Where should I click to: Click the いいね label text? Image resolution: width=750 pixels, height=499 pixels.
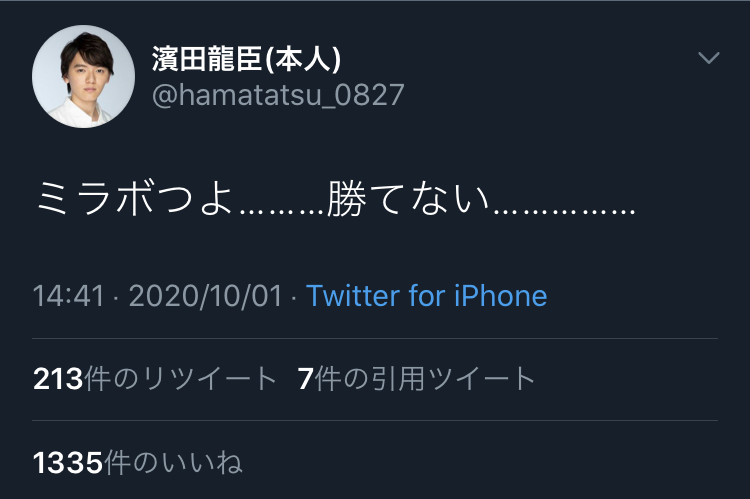click(201, 463)
